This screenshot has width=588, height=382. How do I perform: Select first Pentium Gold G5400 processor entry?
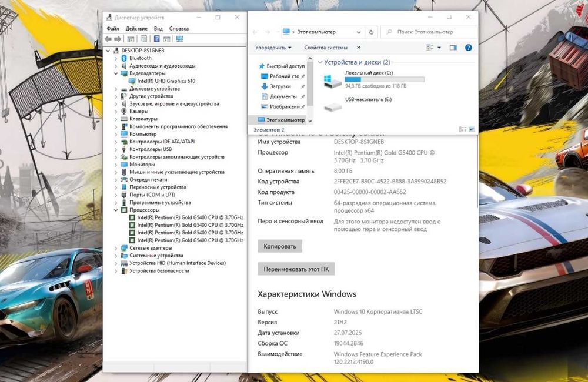click(190, 217)
